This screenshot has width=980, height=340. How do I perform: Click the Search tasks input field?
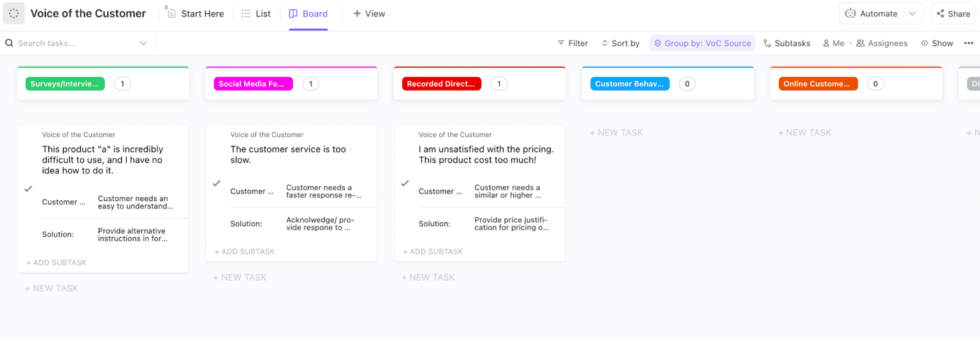pos(73,43)
